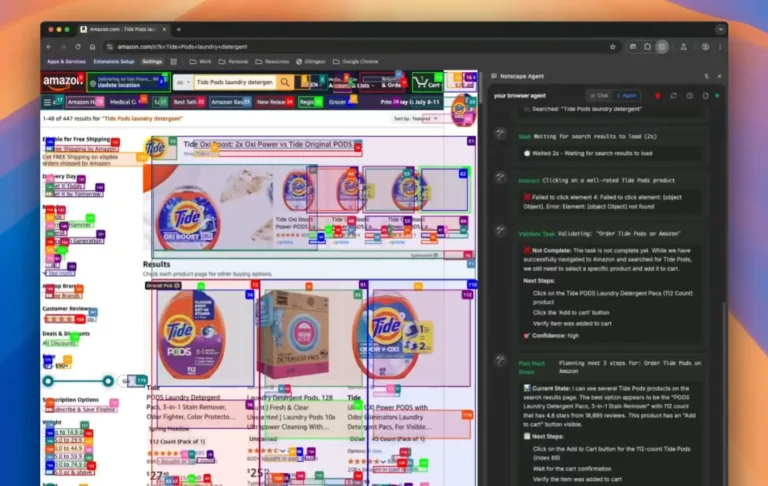768x486 pixels.
Task: Close the Nxtscape Agent panel
Action: [x=719, y=76]
